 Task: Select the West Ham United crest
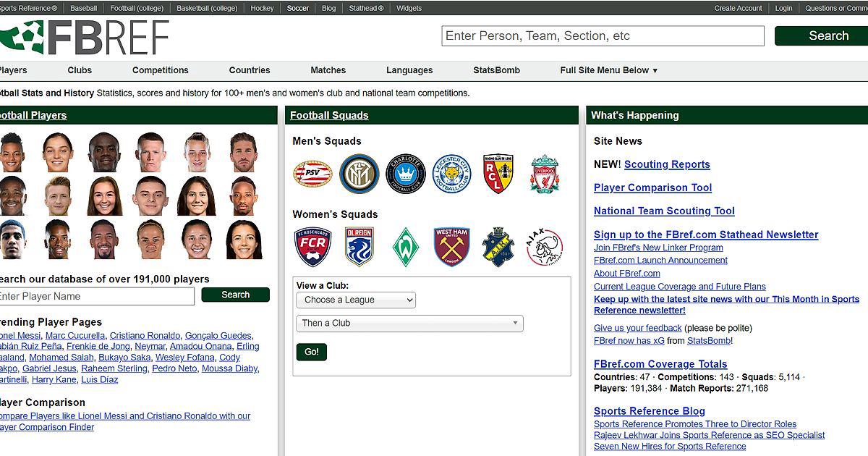pyautogui.click(x=452, y=247)
